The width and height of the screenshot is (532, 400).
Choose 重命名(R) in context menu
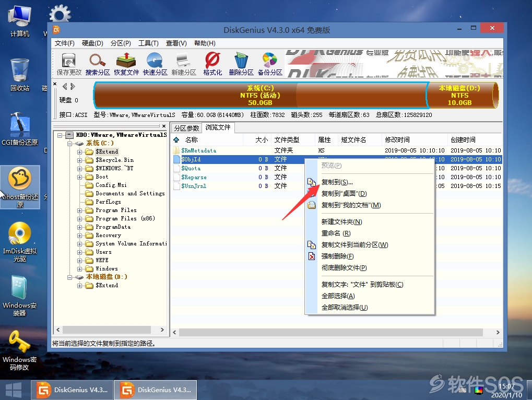tap(370, 233)
